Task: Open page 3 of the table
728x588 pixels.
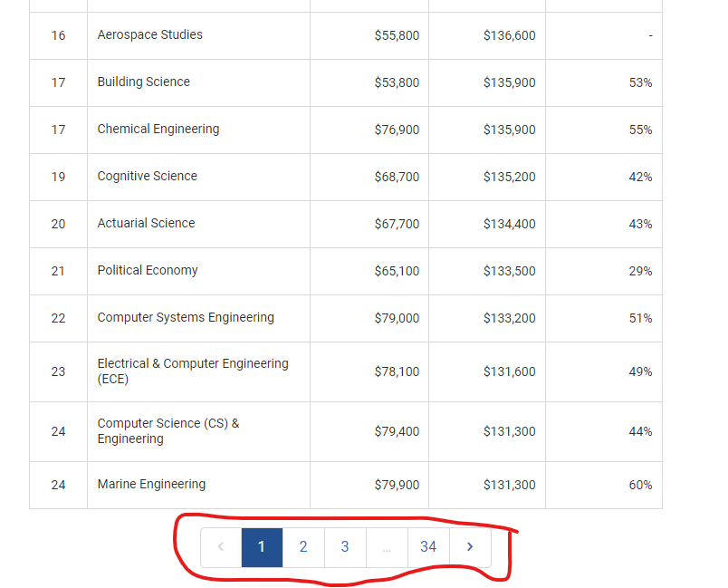Action: coord(345,547)
